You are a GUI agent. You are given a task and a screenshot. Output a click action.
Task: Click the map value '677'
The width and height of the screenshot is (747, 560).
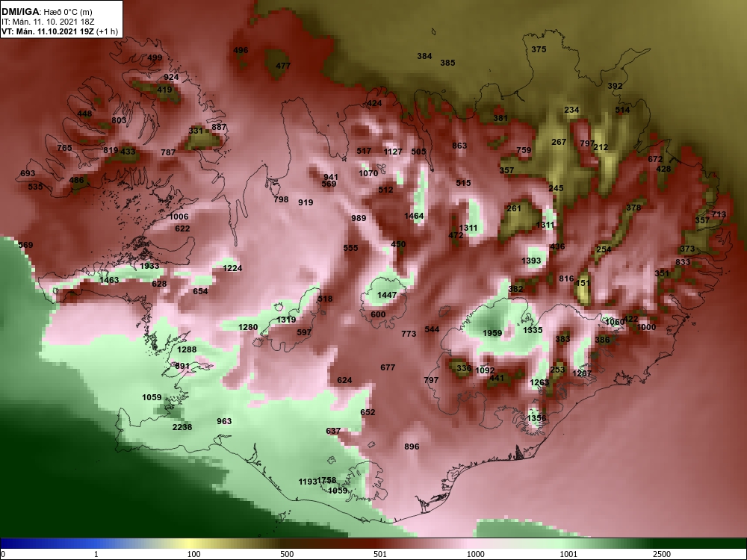click(388, 367)
